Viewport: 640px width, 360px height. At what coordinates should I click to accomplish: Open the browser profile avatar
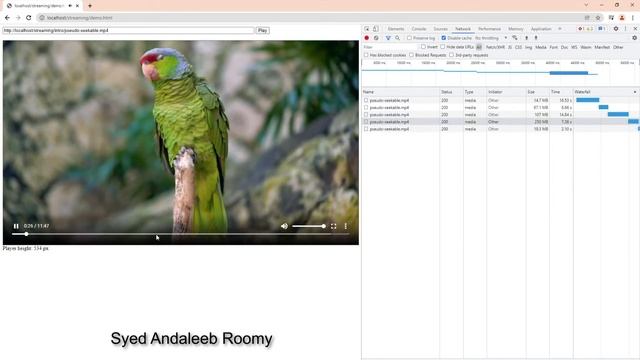(622, 18)
